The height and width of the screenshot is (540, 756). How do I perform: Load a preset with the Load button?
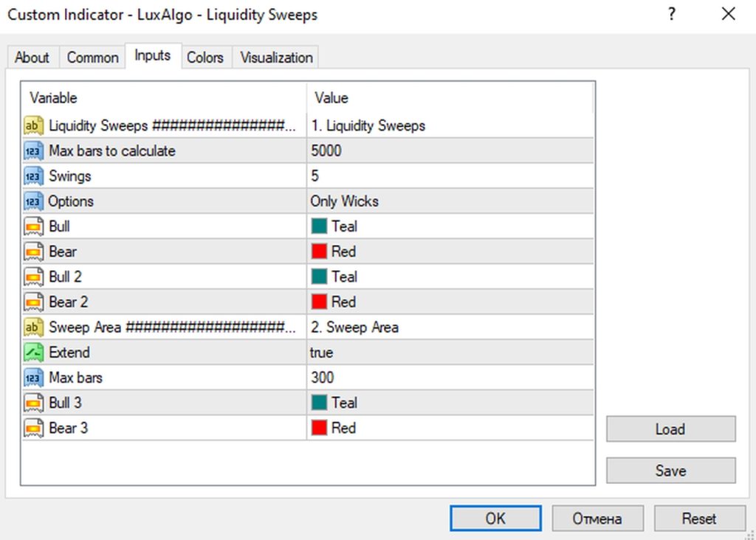coord(670,429)
